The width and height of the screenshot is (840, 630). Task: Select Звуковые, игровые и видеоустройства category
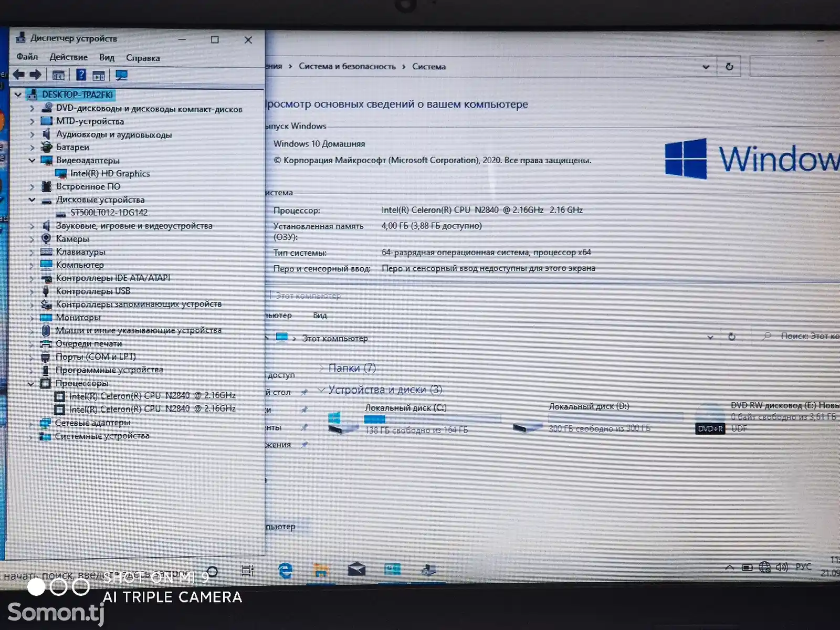click(x=134, y=226)
